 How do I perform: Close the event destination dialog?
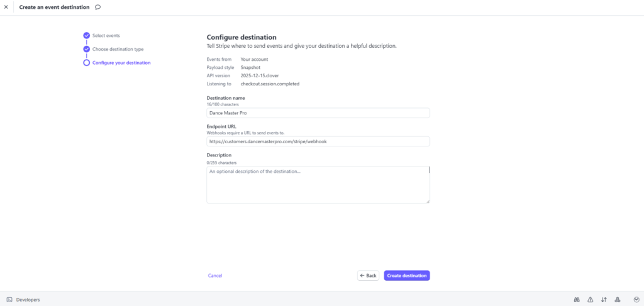tap(6, 8)
